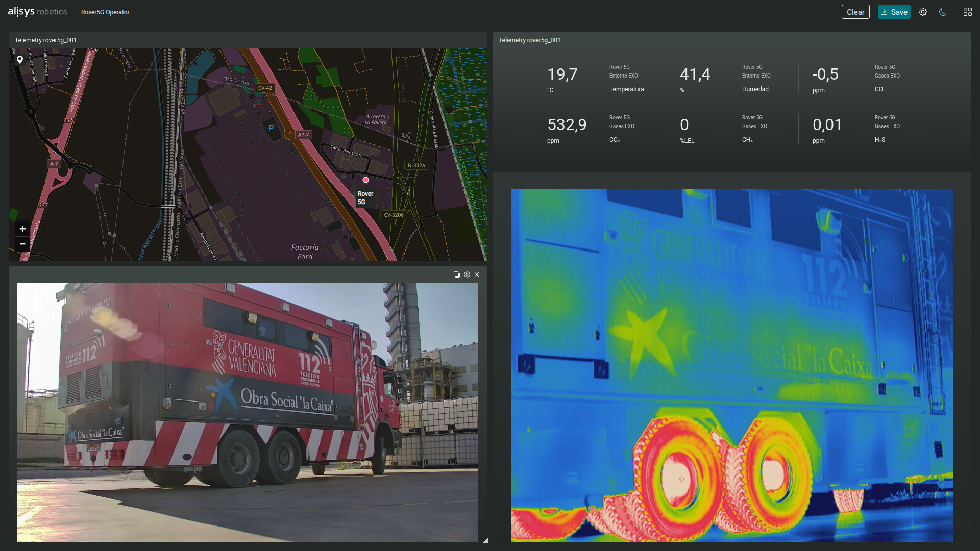Save the dashboard layout

pos(894,12)
